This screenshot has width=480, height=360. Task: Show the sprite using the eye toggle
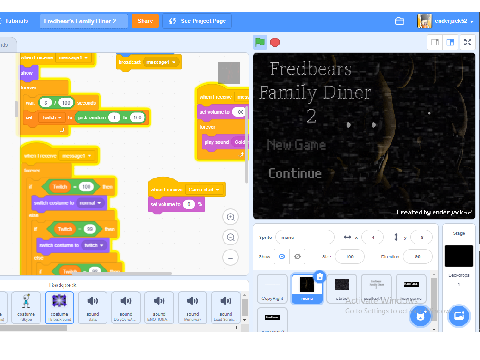282,256
